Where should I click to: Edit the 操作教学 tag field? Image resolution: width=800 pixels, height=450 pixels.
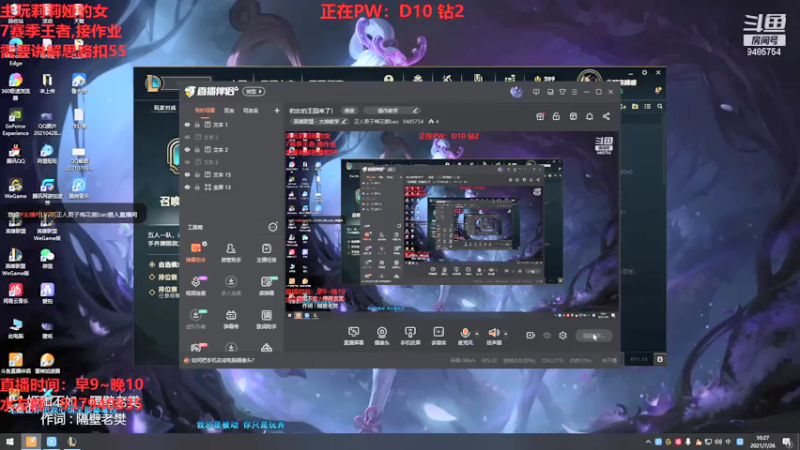393,110
